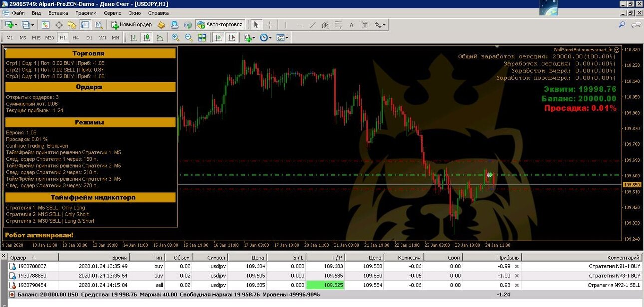The image size is (644, 307).
Task: Select the vertical line tool
Action: tap(286, 25)
